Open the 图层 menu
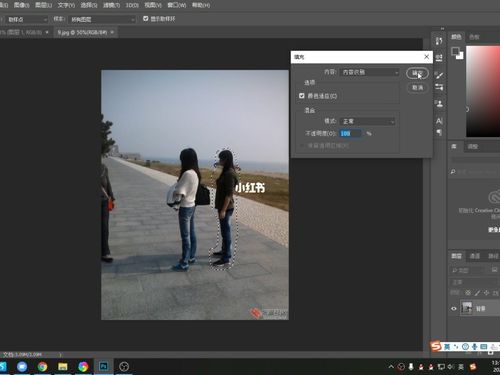This screenshot has width=500, height=375. pyautogui.click(x=44, y=5)
